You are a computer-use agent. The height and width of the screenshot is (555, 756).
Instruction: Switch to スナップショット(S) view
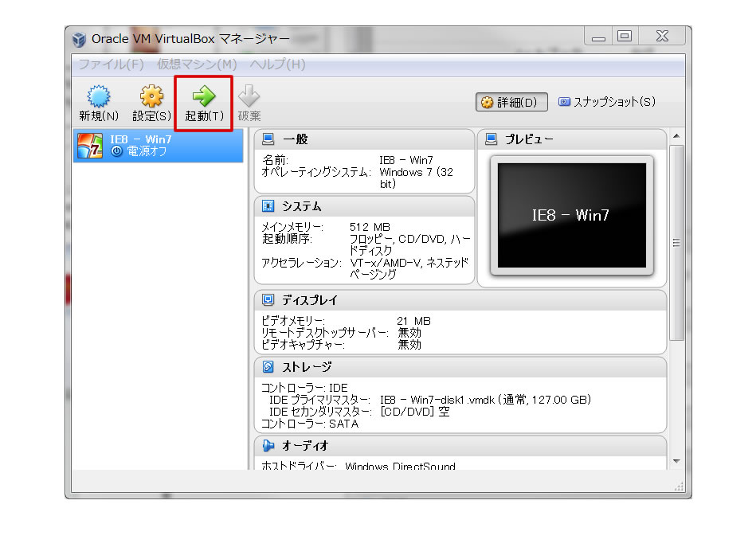(607, 102)
